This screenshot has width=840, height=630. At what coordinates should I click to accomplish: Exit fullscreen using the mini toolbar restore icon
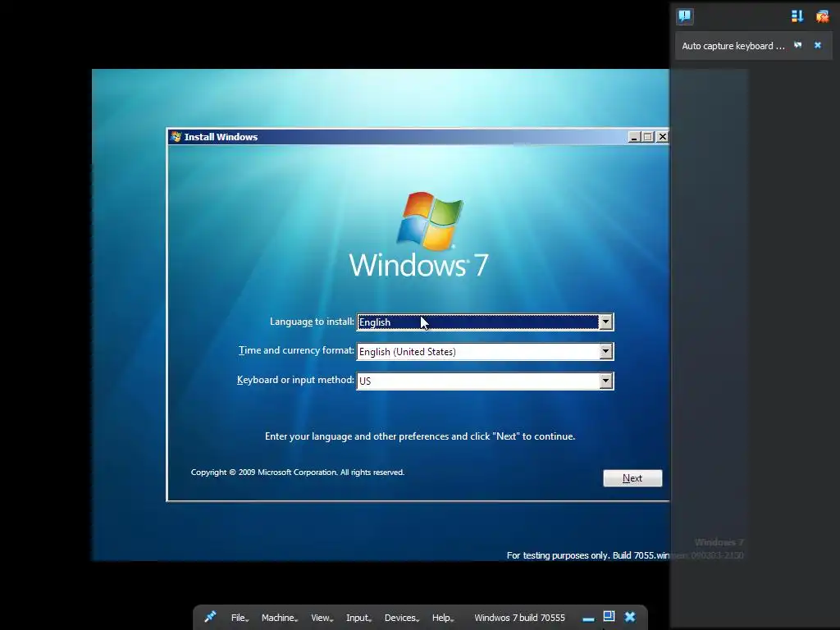pyautogui.click(x=609, y=617)
